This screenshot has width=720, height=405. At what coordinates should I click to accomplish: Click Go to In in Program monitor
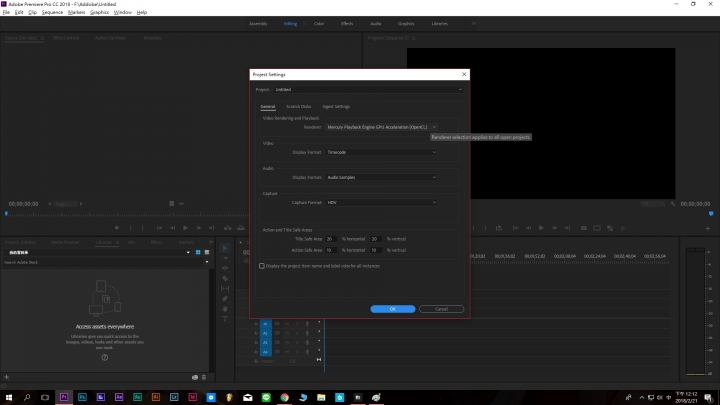515,228
